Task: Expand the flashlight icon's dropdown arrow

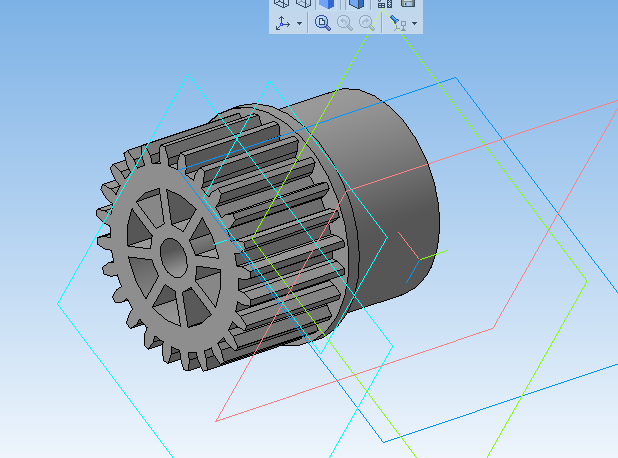Action: click(x=414, y=23)
